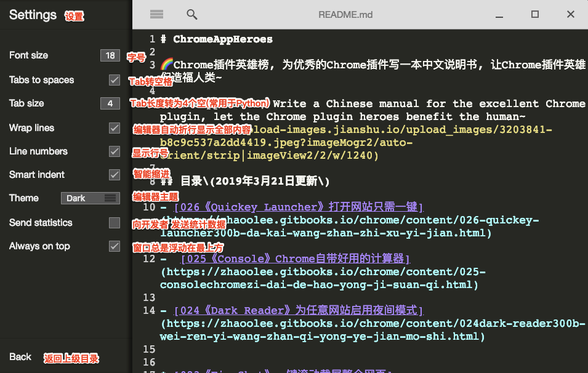
Task: Open the 024 Dark Reader link text
Action: pyautogui.click(x=299, y=310)
